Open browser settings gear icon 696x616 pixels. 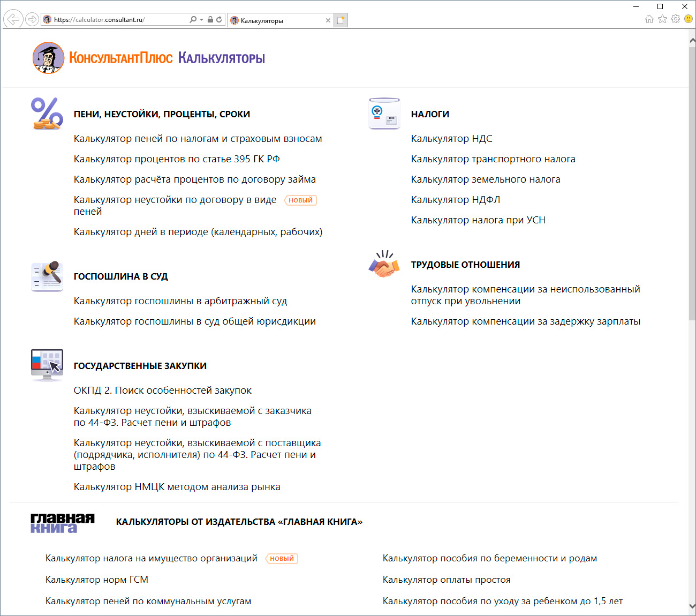coord(676,19)
